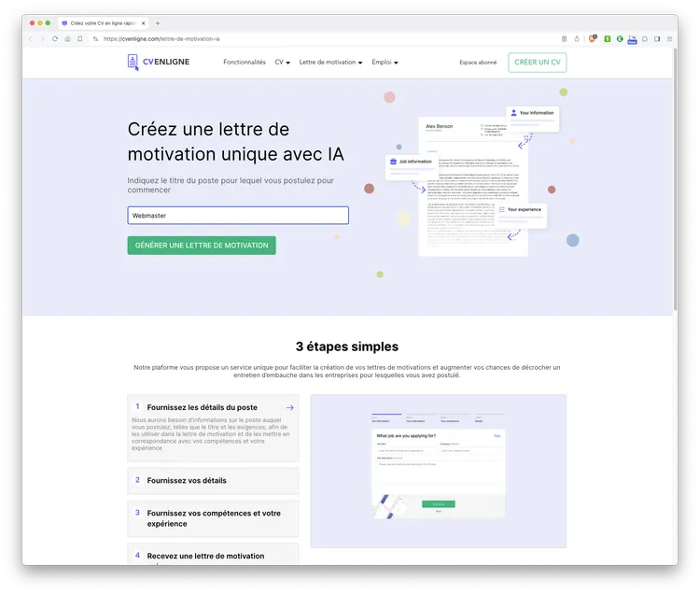Open the extensions puzzle icon

[645, 39]
